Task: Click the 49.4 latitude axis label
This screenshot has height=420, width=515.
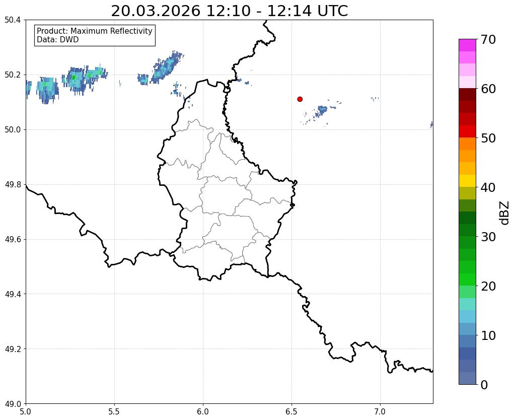Action: click(x=13, y=294)
